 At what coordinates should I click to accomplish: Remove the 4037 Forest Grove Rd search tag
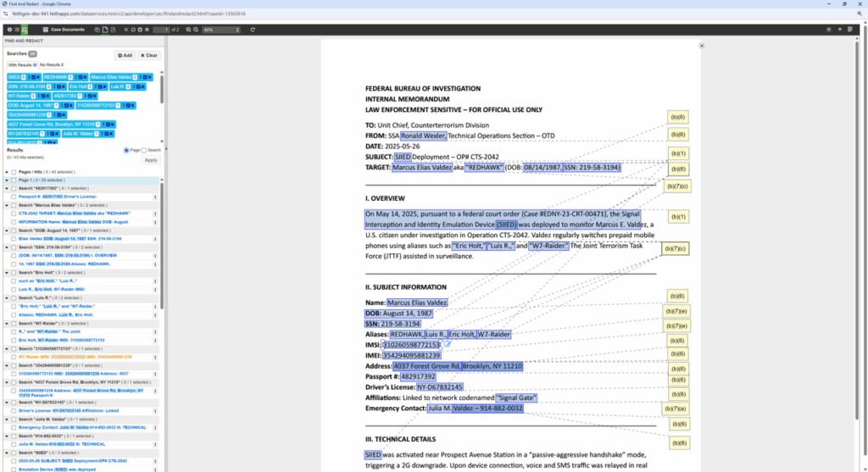click(x=113, y=125)
